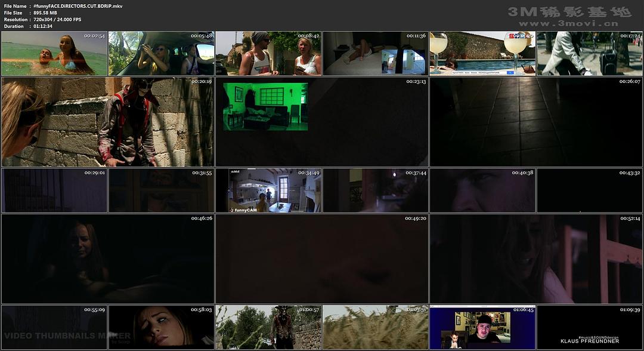Image resolution: width=644 pixels, height=351 pixels.
Task: Click the 01:03:51 wheat field thumbnail
Action: (375, 327)
